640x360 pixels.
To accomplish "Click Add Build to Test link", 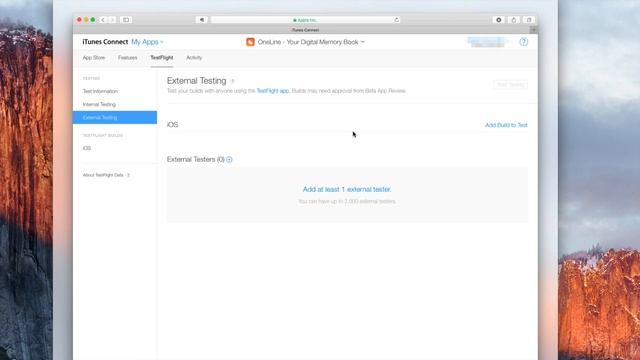I will (x=506, y=125).
